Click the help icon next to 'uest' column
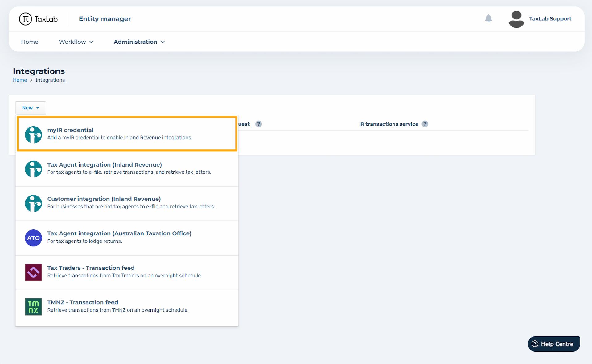 (x=259, y=124)
